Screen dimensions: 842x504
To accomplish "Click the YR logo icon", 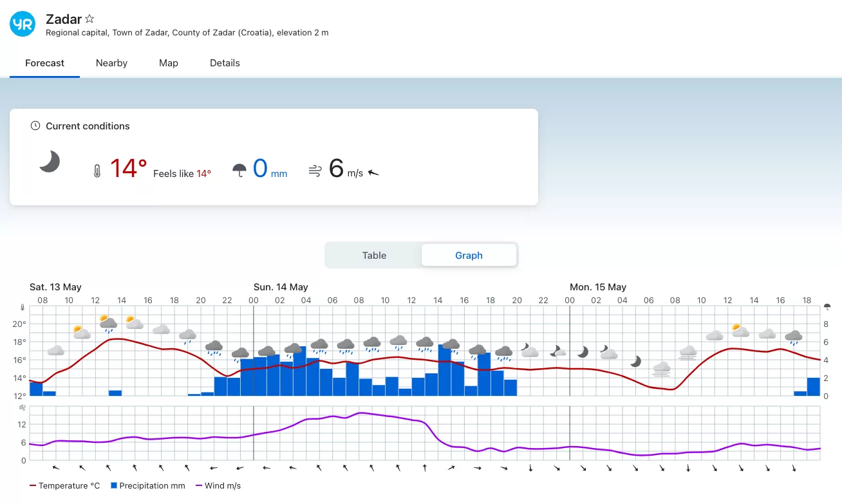I will point(23,24).
